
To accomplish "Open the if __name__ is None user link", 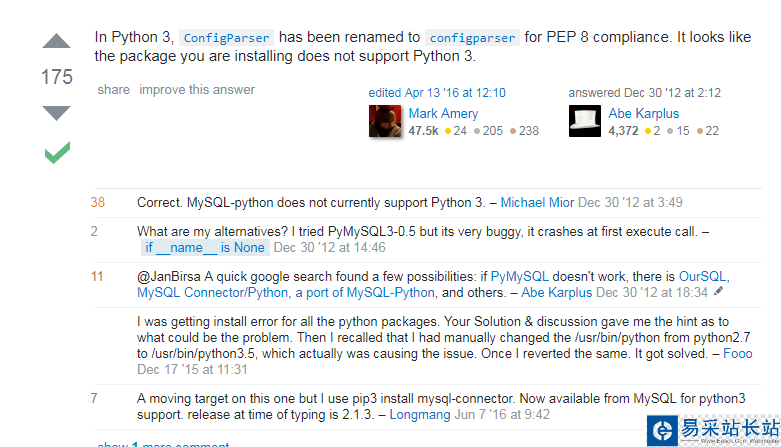I will (x=204, y=248).
